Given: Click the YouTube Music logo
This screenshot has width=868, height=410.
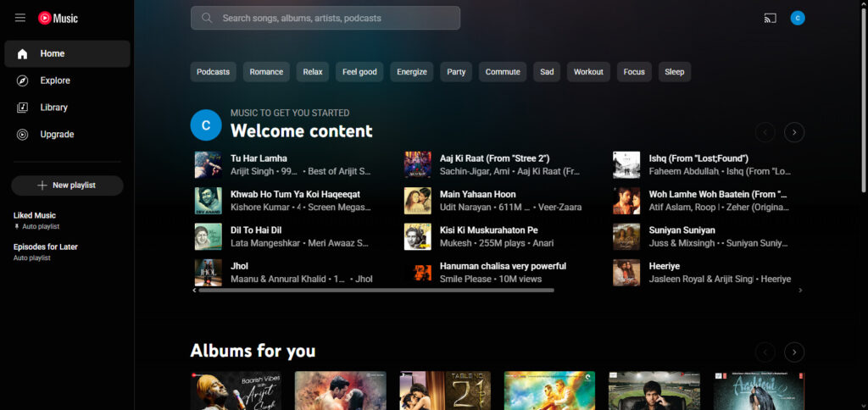Looking at the screenshot, I should pos(58,19).
